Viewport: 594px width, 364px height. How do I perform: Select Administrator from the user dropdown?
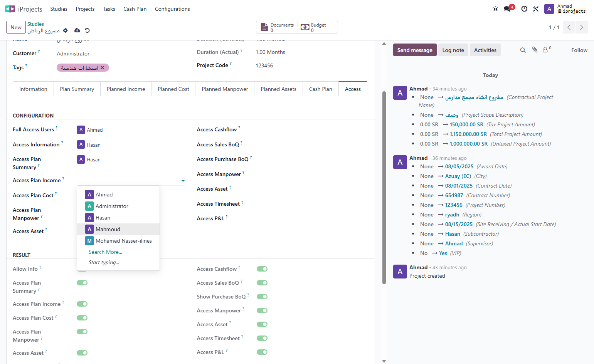pyautogui.click(x=118, y=206)
